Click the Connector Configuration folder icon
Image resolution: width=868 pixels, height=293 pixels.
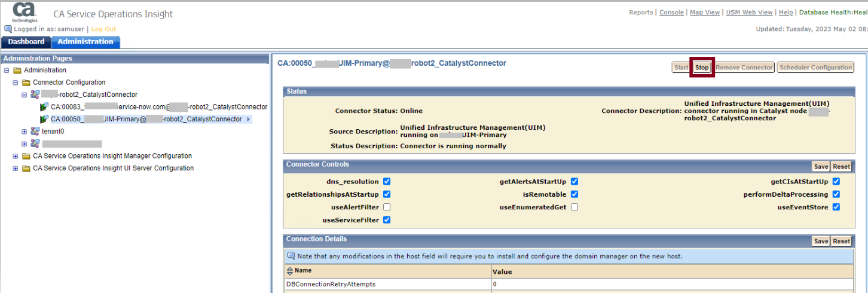point(26,83)
